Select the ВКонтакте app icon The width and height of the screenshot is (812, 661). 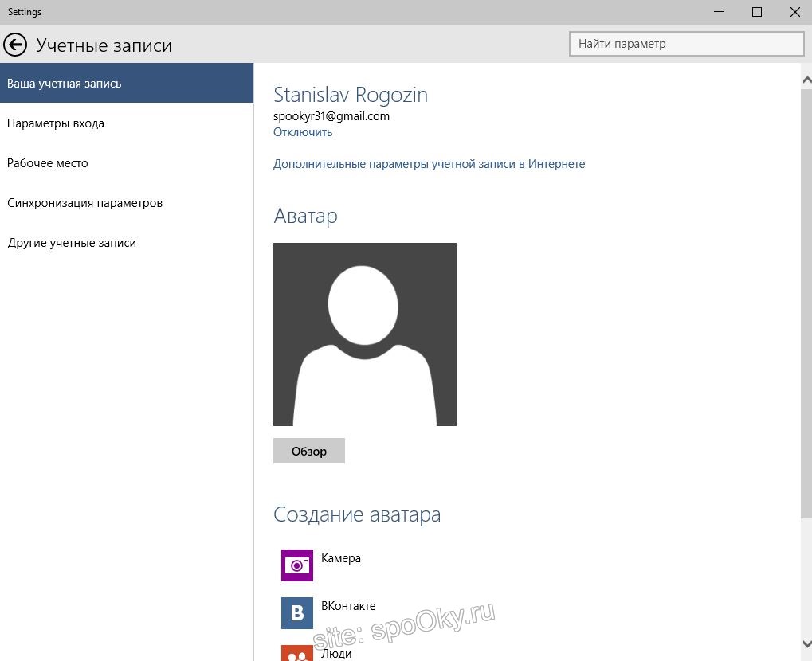pos(297,613)
